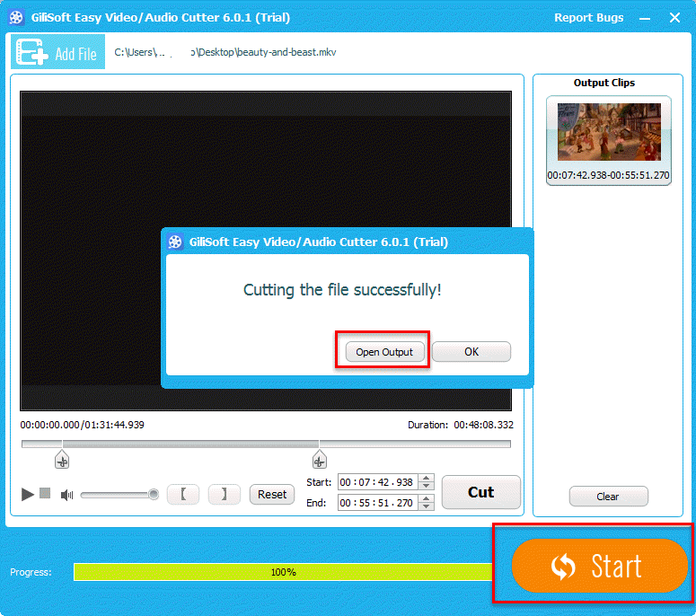The width and height of the screenshot is (696, 616).
Task: Click the 00:00:00.000/01:31:44.939 time display
Action: pos(82,425)
